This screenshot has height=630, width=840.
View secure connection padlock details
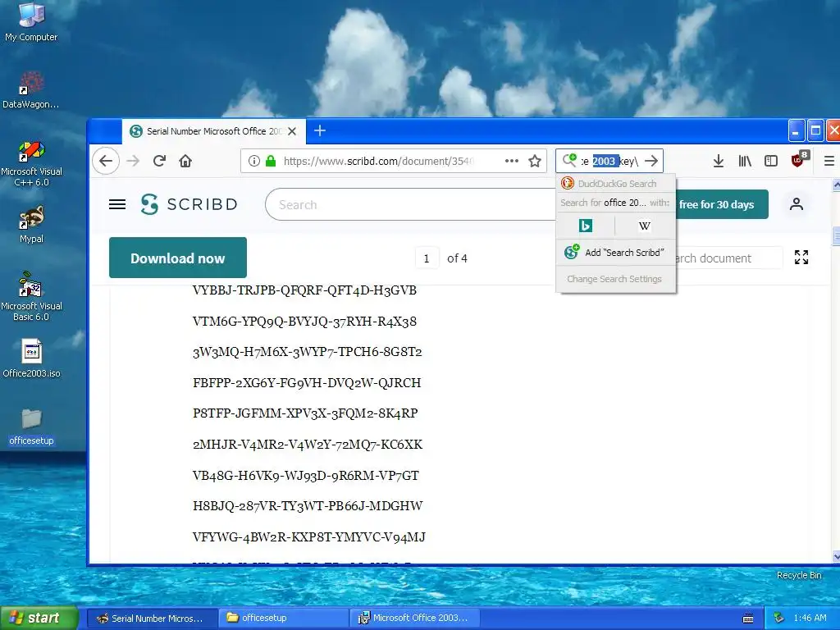[x=271, y=161]
